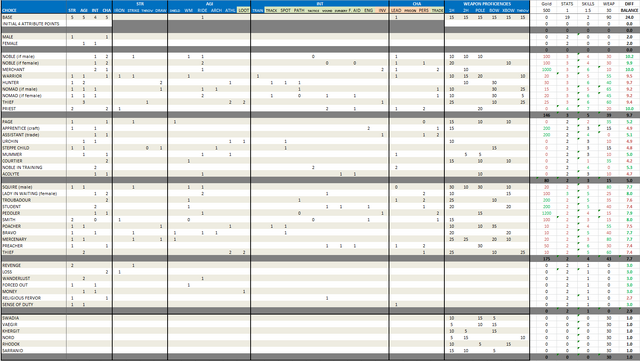Click the ATHL skill column header

(x=230, y=10)
